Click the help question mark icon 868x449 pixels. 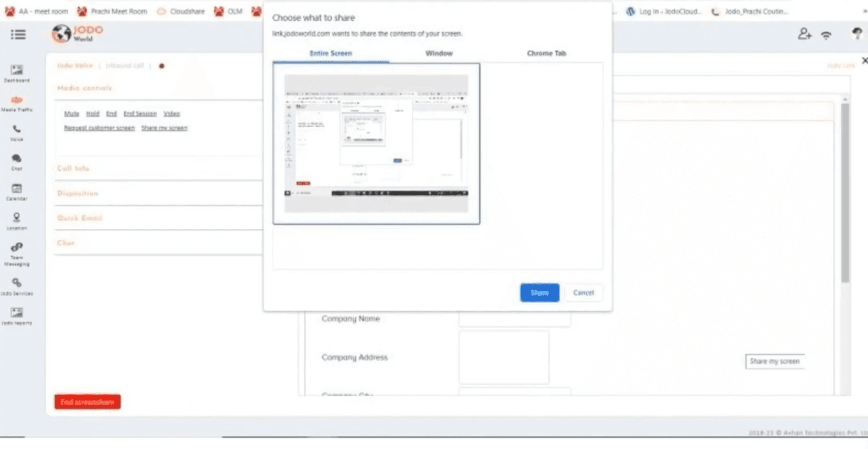point(856,34)
